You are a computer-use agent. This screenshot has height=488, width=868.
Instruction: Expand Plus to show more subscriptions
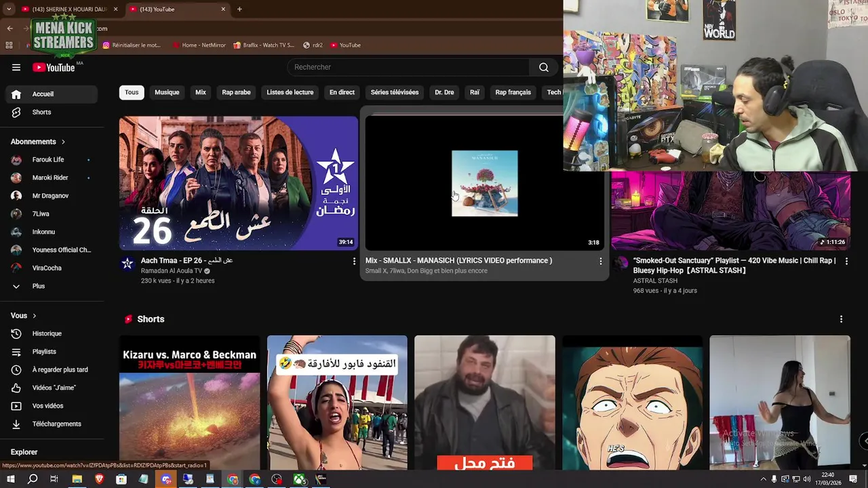click(x=52, y=287)
